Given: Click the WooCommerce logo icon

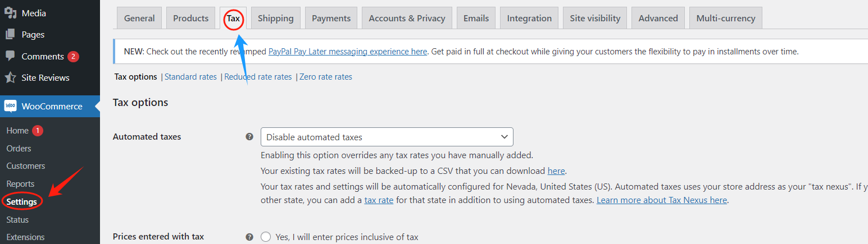Looking at the screenshot, I should click(10, 106).
